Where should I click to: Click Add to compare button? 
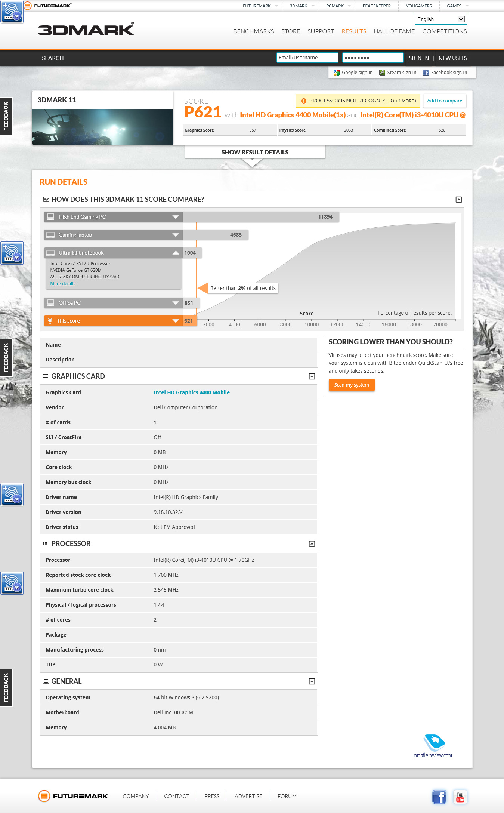tap(444, 101)
